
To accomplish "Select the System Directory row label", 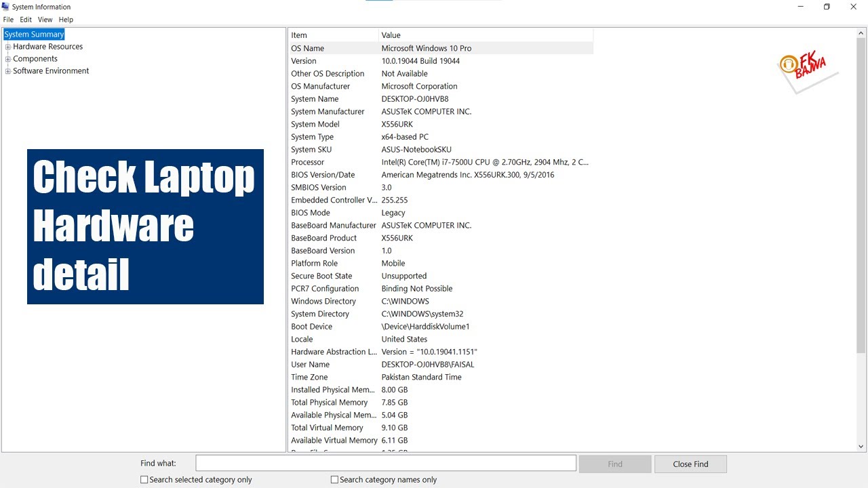I will coord(320,314).
